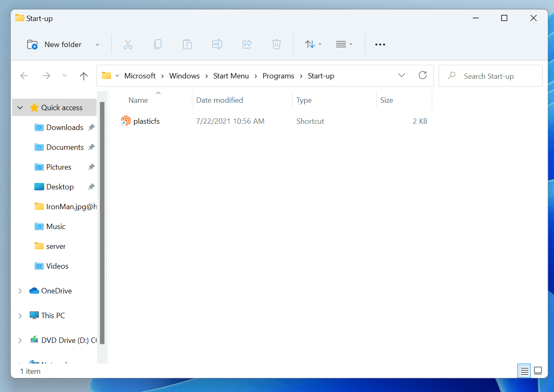Open the Recent locations dropdown
This screenshot has width=554, height=392.
(64, 76)
